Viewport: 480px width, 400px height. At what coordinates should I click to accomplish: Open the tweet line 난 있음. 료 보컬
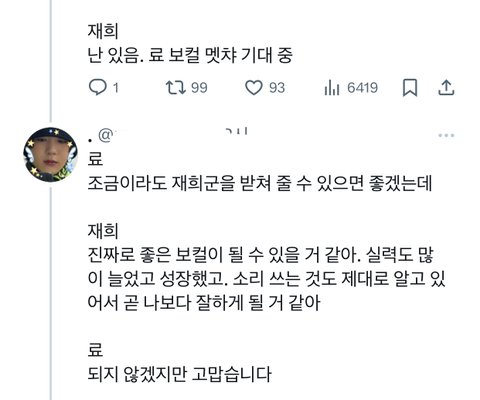(190, 55)
